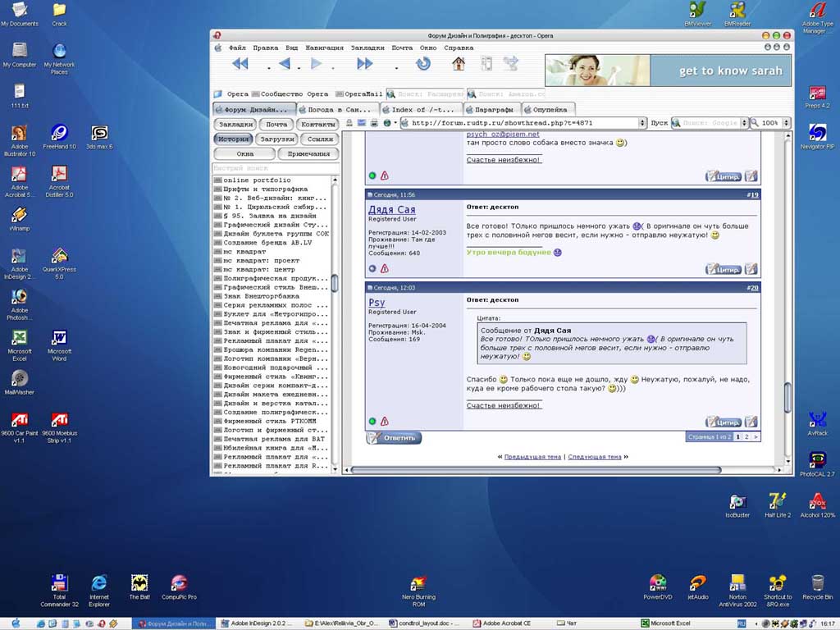Switch to Microsoft Excel taskbar button
This screenshot has width=840, height=630.
669,623
